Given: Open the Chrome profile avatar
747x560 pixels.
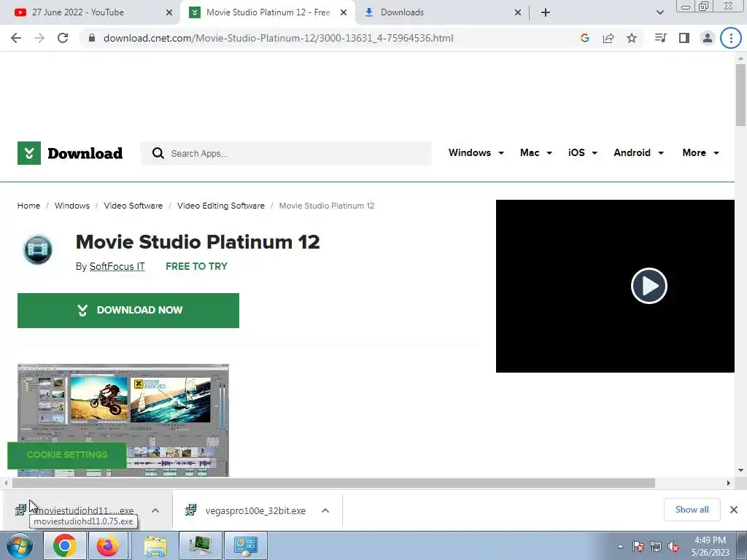Looking at the screenshot, I should (x=708, y=38).
